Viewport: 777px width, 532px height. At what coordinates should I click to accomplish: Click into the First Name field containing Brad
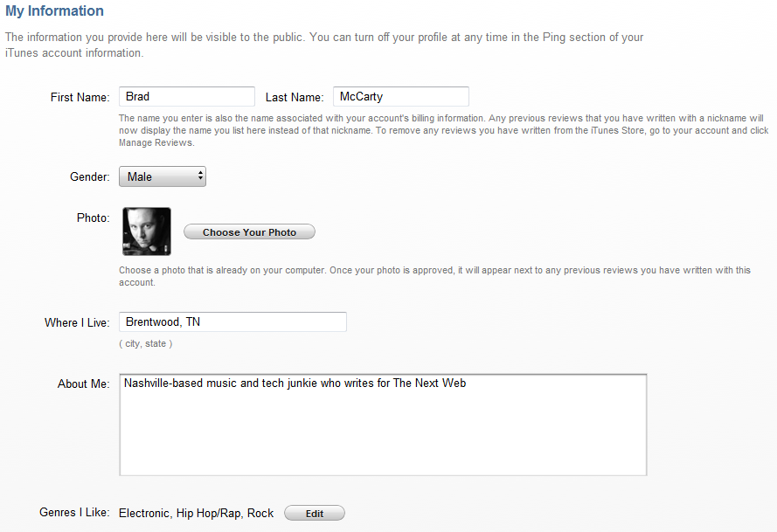pyautogui.click(x=187, y=97)
